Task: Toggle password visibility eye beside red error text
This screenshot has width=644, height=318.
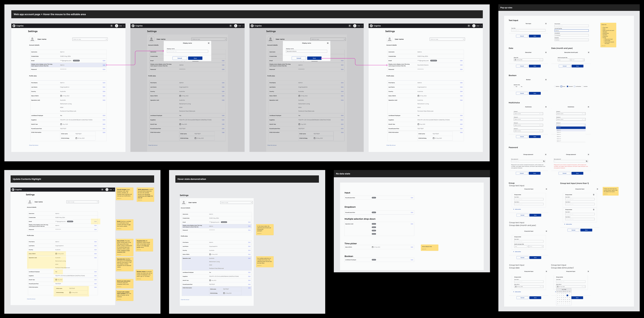Action: click(587, 161)
